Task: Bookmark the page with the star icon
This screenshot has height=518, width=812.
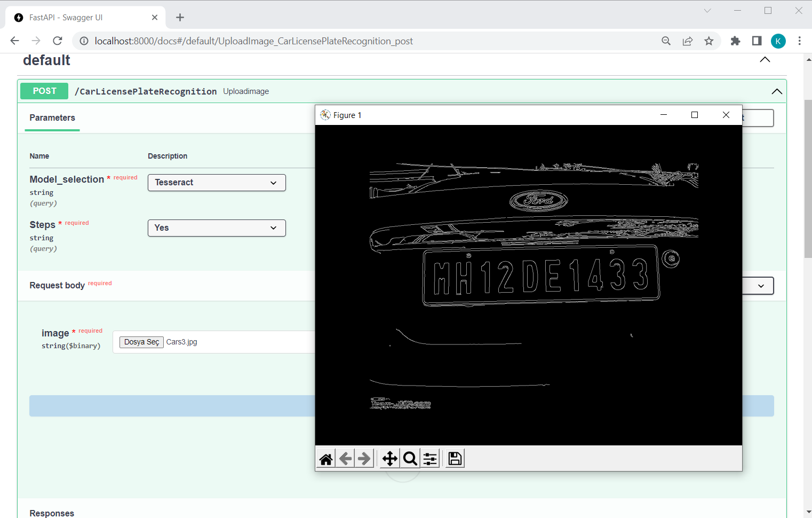Action: pyautogui.click(x=709, y=41)
